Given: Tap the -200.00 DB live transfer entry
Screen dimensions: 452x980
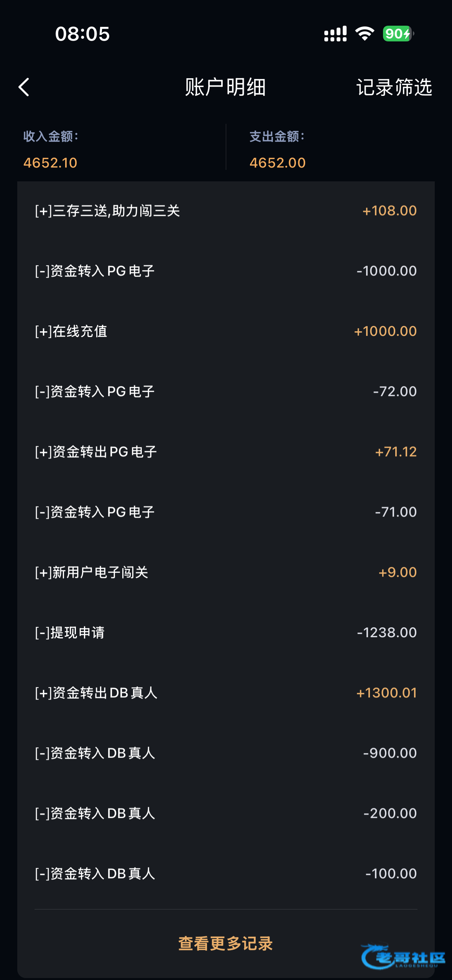Looking at the screenshot, I should (225, 813).
